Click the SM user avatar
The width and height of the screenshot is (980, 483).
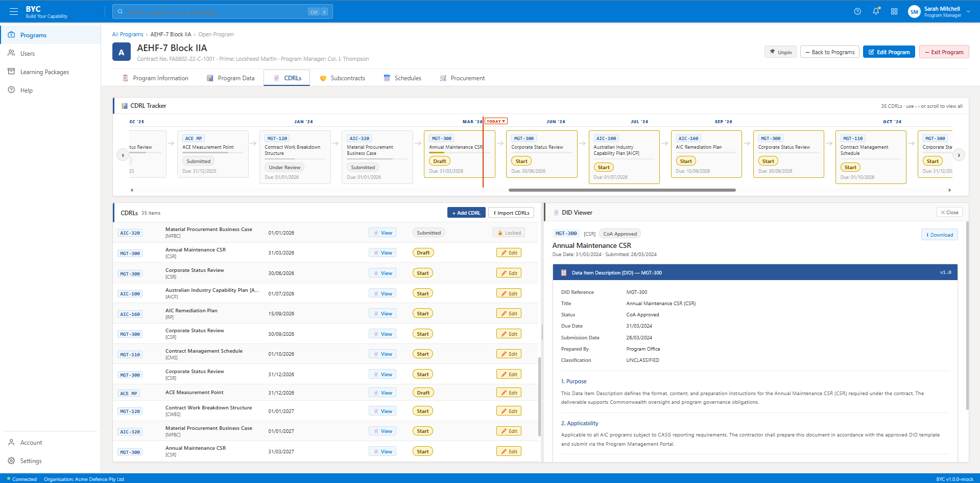(914, 12)
